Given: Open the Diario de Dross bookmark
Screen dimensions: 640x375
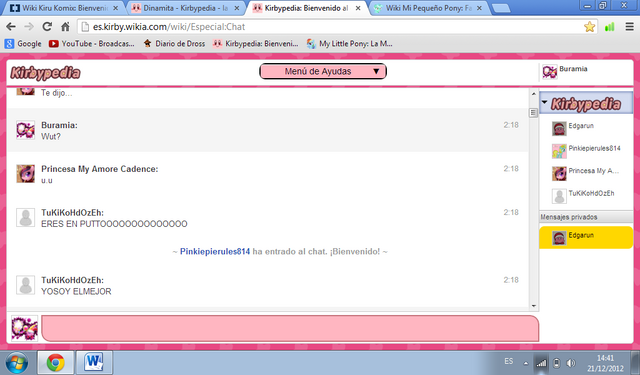Looking at the screenshot, I should [x=174, y=44].
